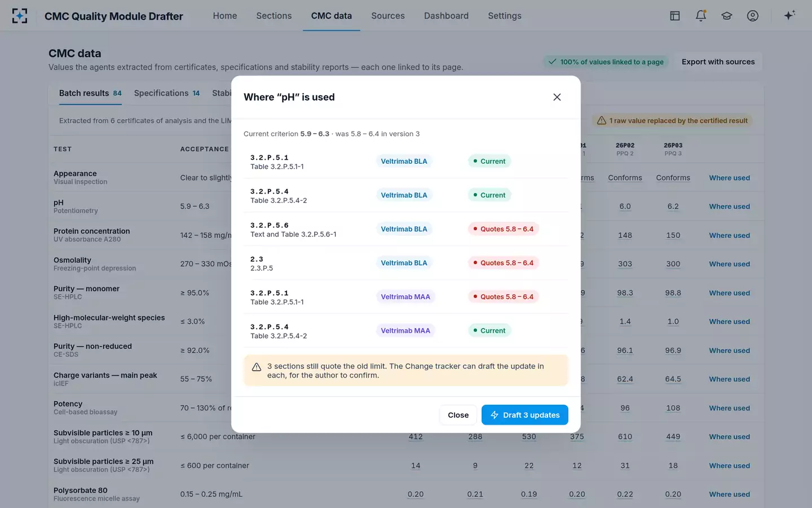Click the warning triangle icon in the dialog notice
Viewport: 812px width, 508px height.
(x=257, y=367)
